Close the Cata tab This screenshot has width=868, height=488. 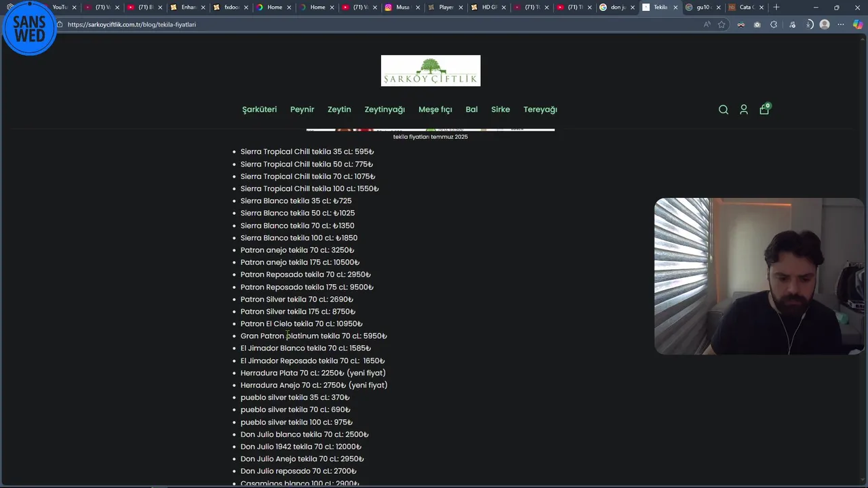[760, 7]
